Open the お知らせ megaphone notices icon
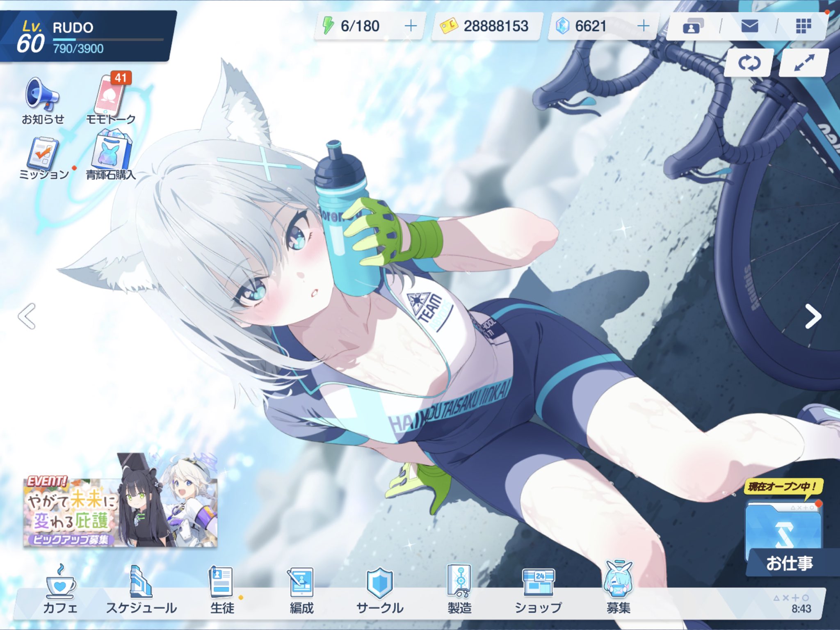840x630 pixels. point(43,97)
